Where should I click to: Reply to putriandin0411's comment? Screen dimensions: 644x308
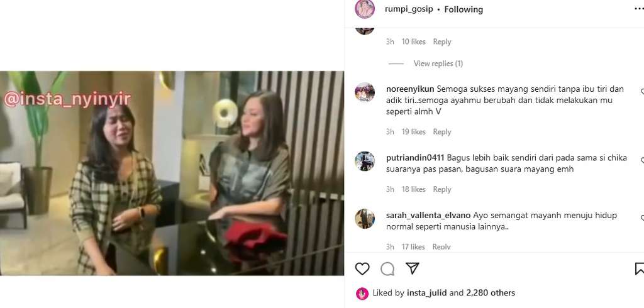tap(442, 189)
